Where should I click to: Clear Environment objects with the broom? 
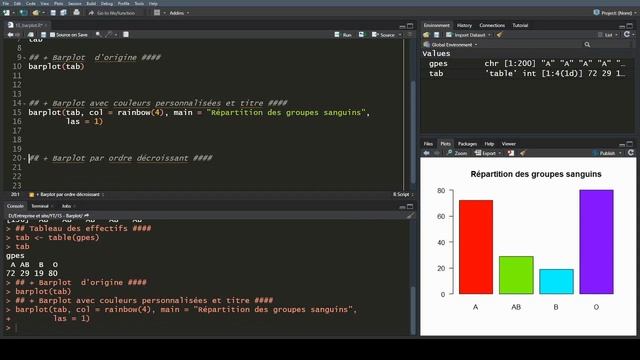coord(499,35)
